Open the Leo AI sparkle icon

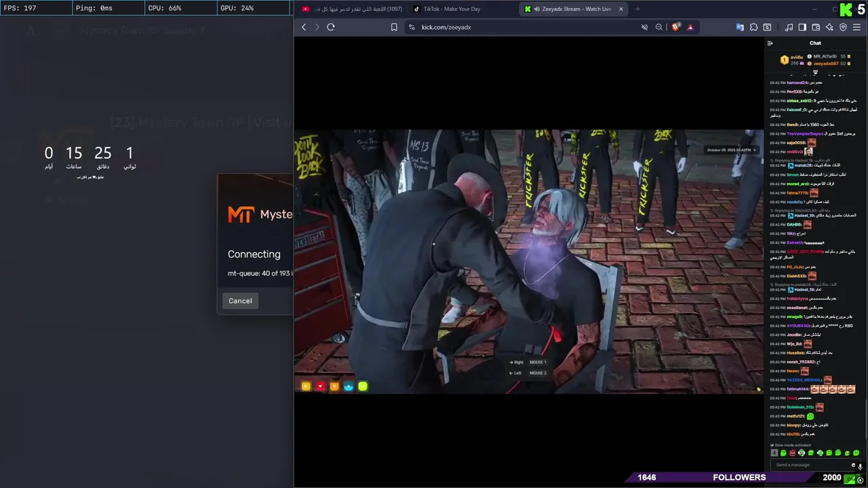(x=830, y=27)
